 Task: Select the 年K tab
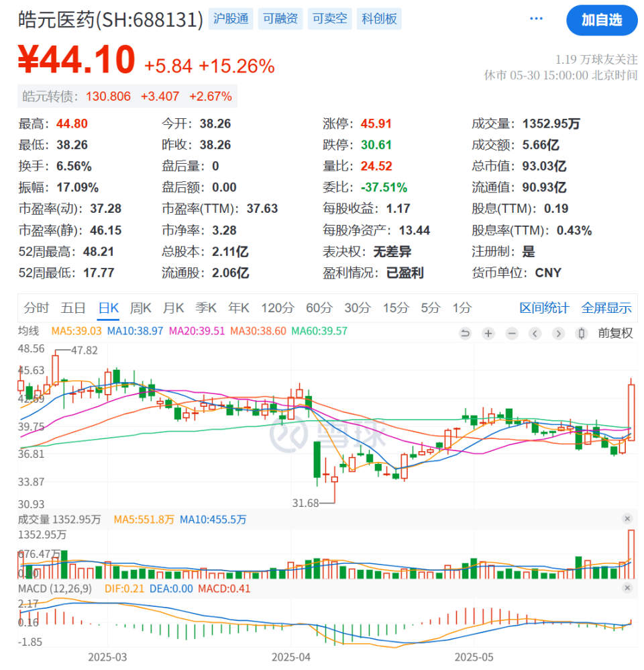pos(239,307)
